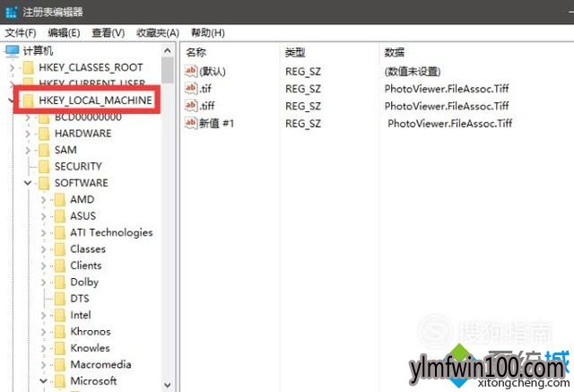574x392 pixels.
Task: Click PhotoViewer.FileAssoc.Tiff data of .tif row
Action: click(x=447, y=88)
